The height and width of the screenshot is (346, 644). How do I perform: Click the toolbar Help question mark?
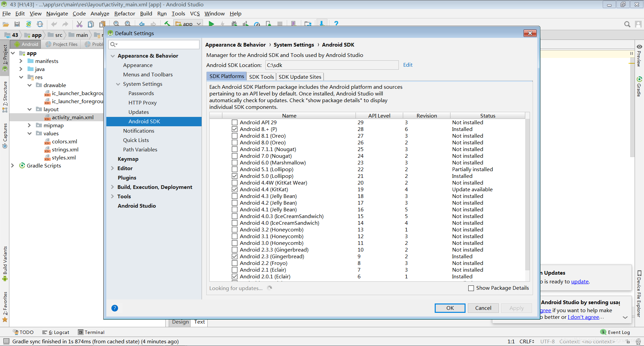(336, 24)
